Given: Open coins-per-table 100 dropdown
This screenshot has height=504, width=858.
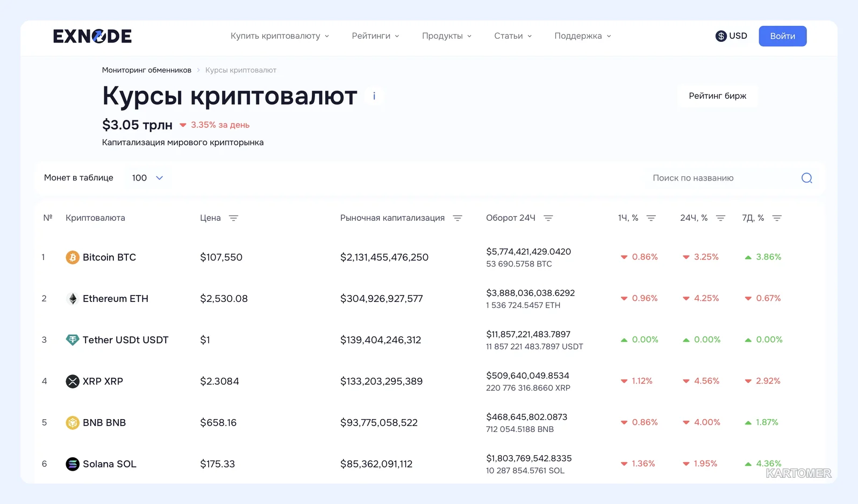Looking at the screenshot, I should point(147,178).
